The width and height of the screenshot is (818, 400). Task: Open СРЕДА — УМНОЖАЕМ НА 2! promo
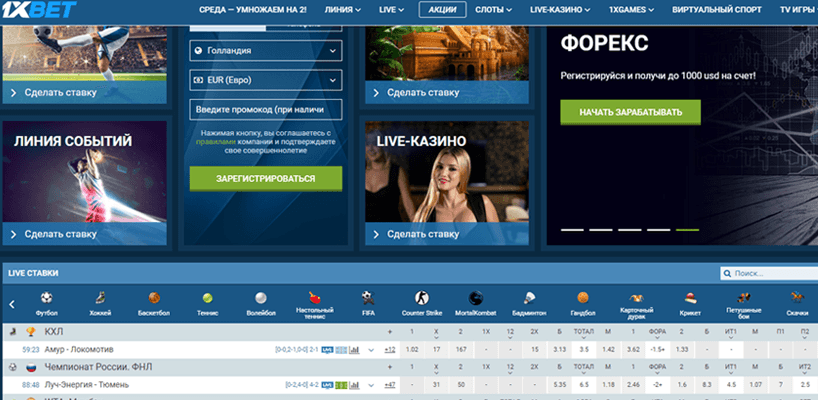point(254,9)
